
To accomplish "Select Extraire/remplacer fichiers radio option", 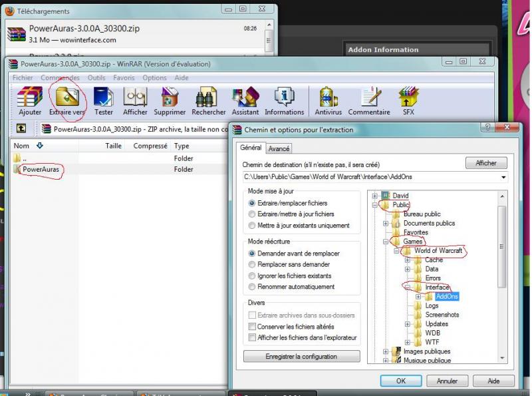I will (252, 203).
